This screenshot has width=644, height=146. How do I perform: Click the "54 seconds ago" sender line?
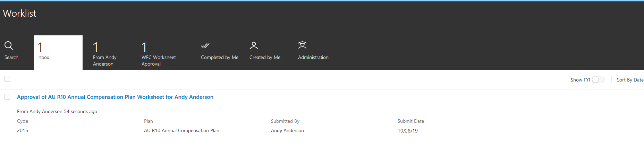pos(57,112)
